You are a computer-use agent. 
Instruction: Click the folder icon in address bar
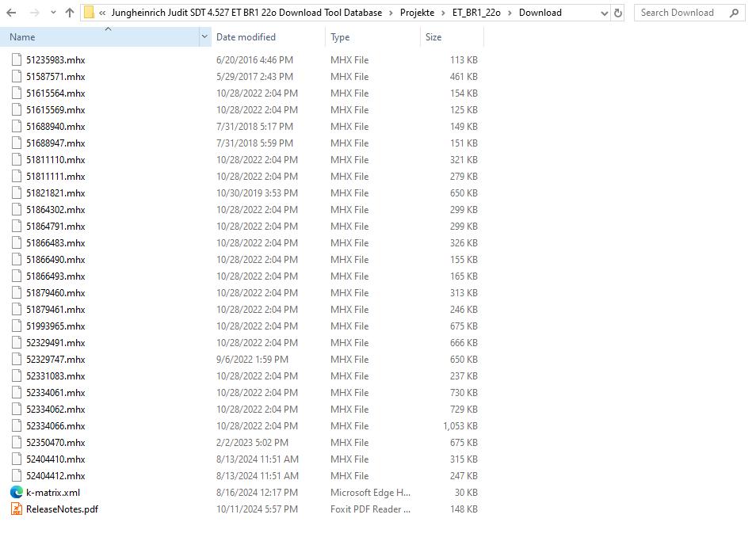(x=90, y=13)
